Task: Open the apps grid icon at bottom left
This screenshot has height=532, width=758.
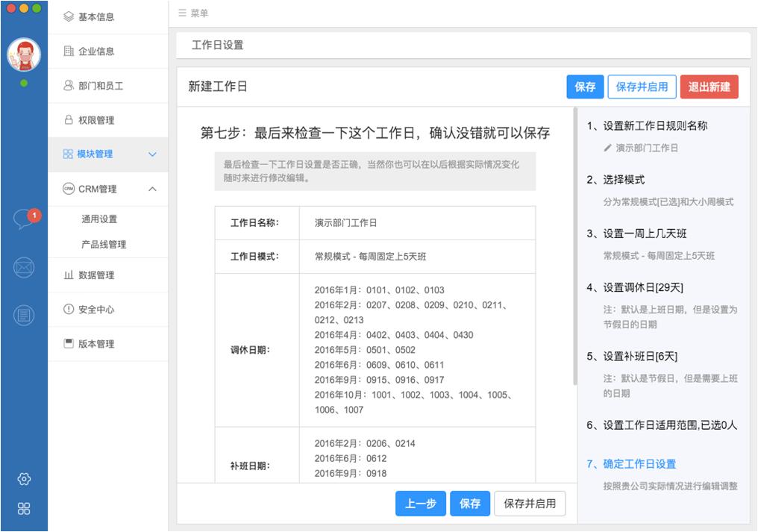Action: pyautogui.click(x=24, y=509)
